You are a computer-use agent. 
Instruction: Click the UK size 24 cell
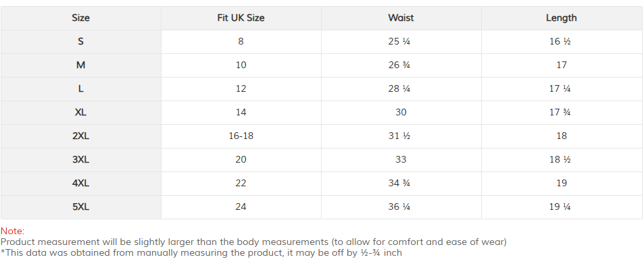coord(241,207)
